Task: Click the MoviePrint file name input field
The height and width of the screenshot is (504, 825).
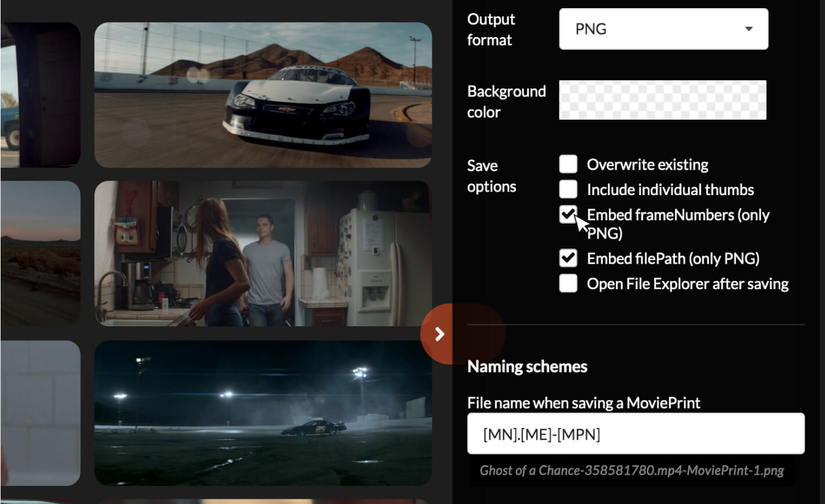Action: pos(636,434)
